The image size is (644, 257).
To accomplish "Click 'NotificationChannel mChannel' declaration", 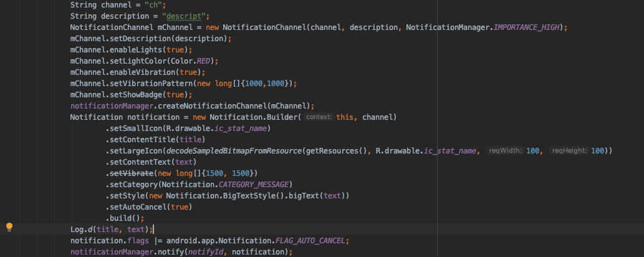I will [x=131, y=27].
